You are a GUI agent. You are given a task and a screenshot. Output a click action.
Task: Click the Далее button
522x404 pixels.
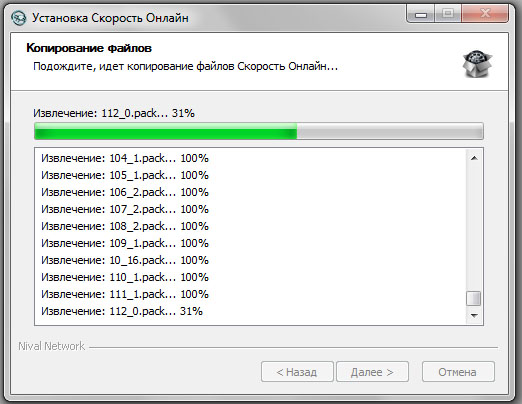click(x=372, y=372)
